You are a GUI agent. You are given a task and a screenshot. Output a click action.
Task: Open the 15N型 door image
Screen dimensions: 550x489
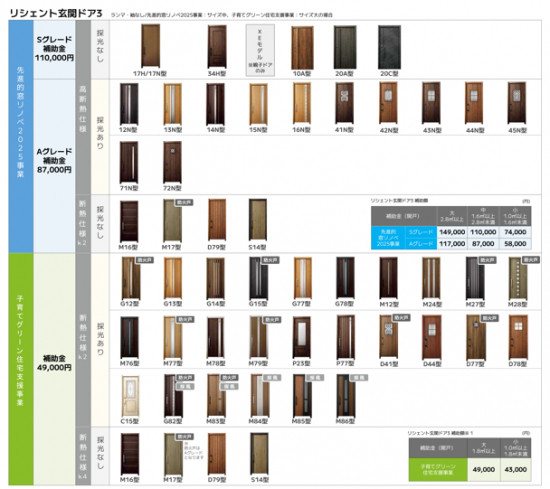(259, 104)
